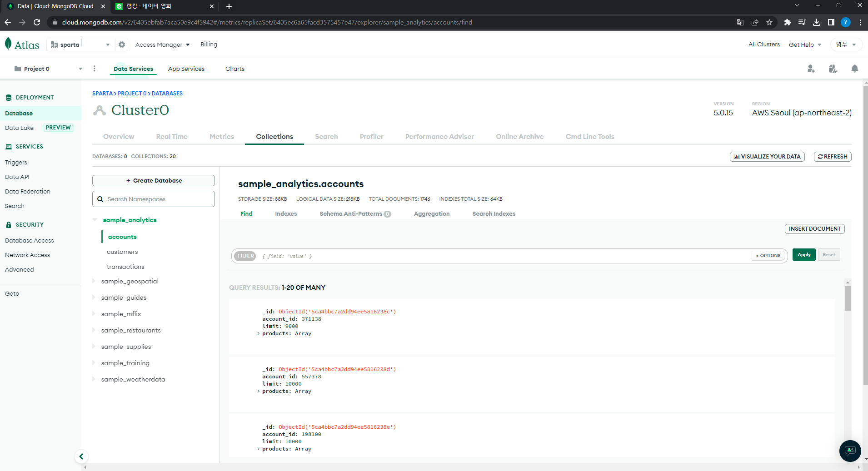This screenshot has width=868, height=471.
Task: Collapse the sample_analytics database
Action: coord(95,220)
